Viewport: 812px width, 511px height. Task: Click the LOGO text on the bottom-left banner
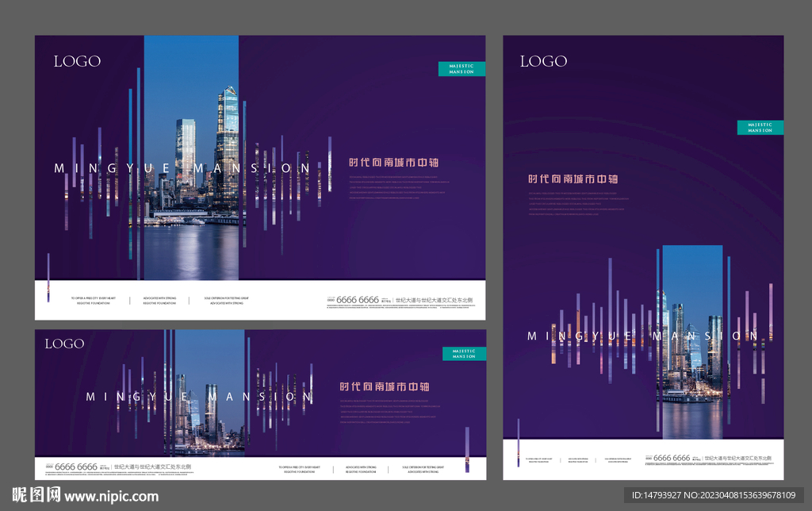(x=64, y=344)
